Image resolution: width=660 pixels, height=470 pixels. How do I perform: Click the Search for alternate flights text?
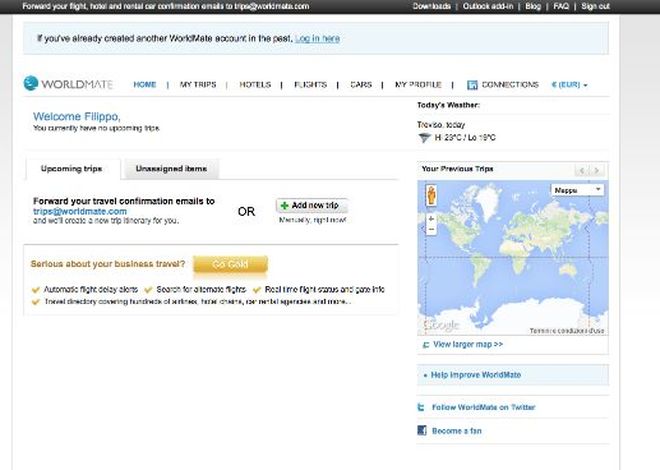coord(201,289)
